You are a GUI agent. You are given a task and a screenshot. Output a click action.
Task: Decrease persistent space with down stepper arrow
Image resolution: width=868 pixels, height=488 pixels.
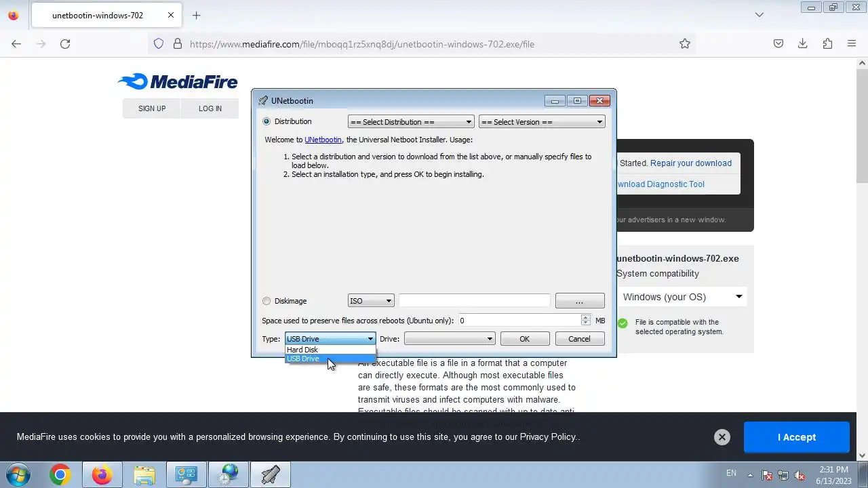tap(586, 323)
